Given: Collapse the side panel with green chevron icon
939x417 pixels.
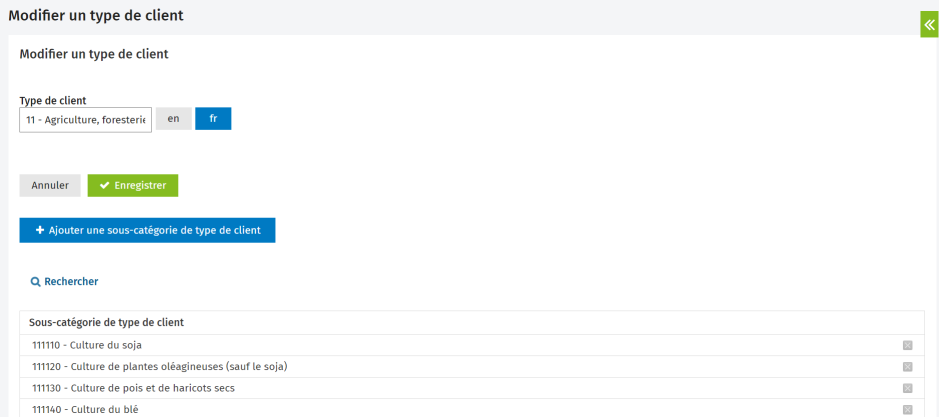Looking at the screenshot, I should [x=929, y=25].
